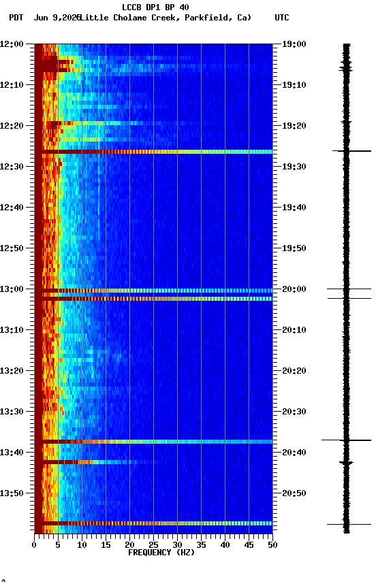
Task: Click the '35' frequency axis label
Action: [x=201, y=545]
